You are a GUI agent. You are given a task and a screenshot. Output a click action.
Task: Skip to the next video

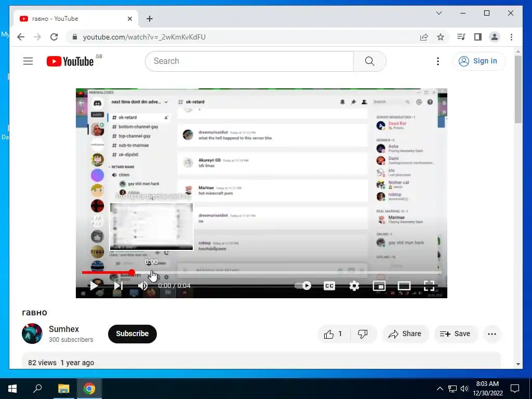(x=118, y=286)
